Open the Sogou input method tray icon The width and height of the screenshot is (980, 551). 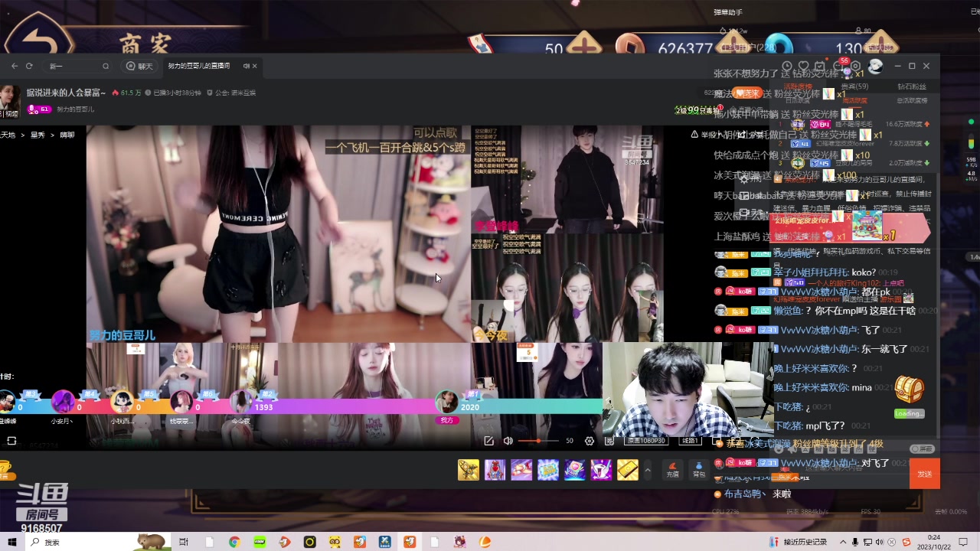tap(906, 542)
